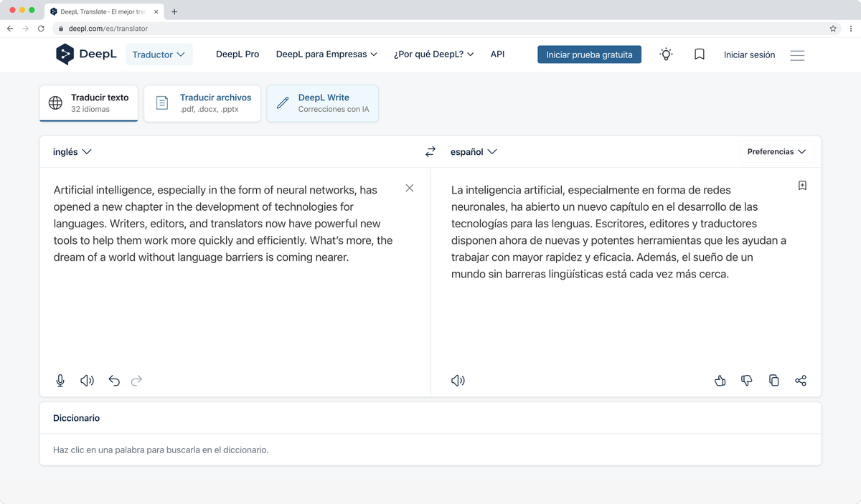
Task: Switch to the Traducir archivos tab
Action: 202,103
